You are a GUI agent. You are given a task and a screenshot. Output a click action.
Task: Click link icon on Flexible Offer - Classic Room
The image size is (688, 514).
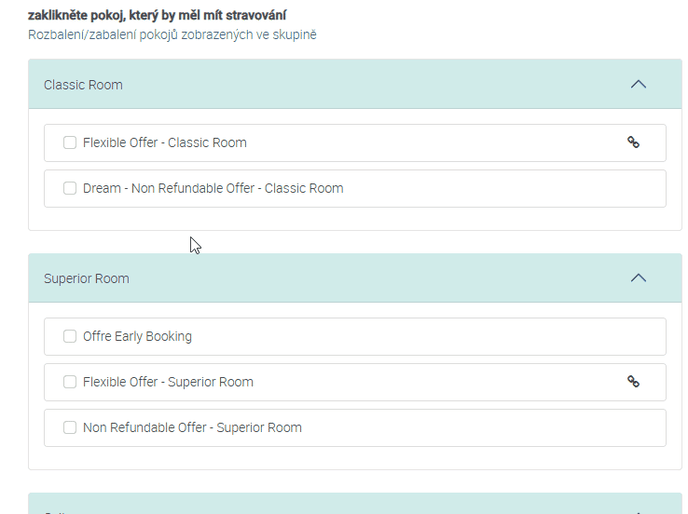click(x=633, y=142)
